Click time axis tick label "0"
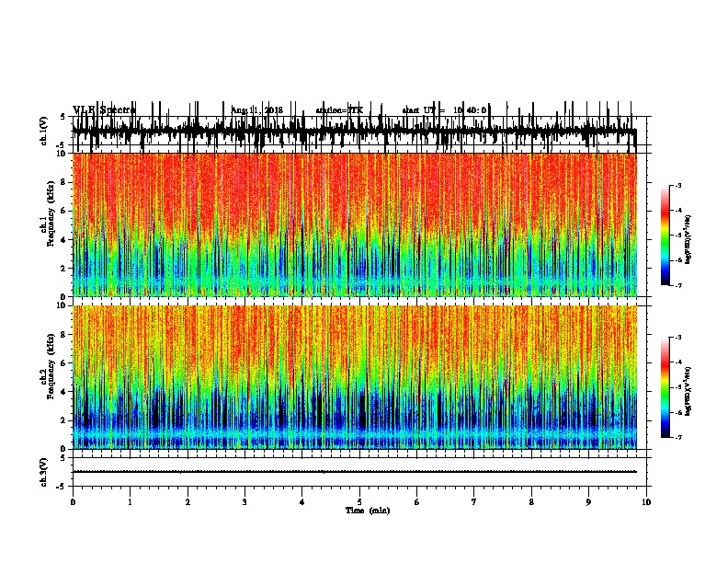 pos(73,502)
